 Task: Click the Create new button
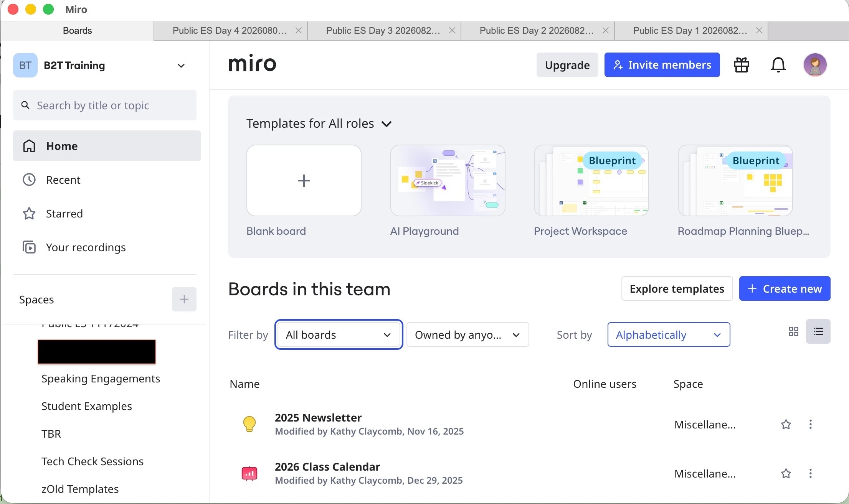tap(785, 289)
